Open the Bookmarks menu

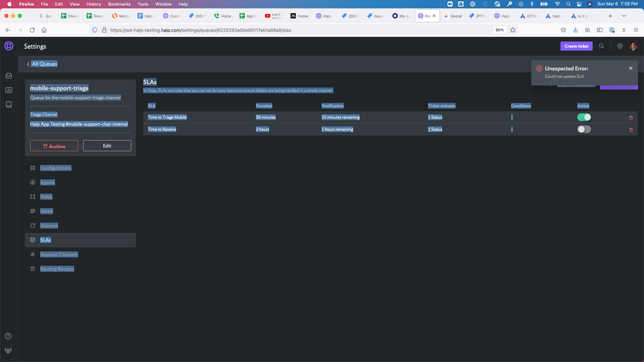point(119,4)
